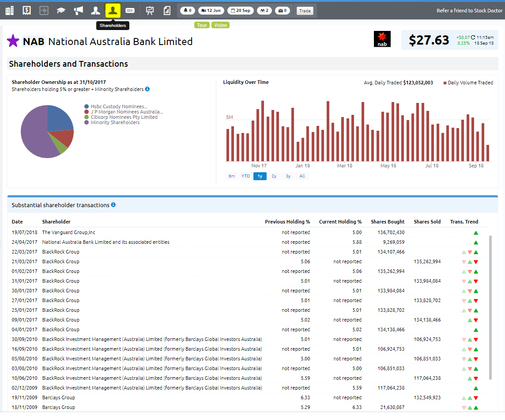Toggle the purple favourite star for NAB
The height and width of the screenshot is (420, 505).
click(x=13, y=41)
